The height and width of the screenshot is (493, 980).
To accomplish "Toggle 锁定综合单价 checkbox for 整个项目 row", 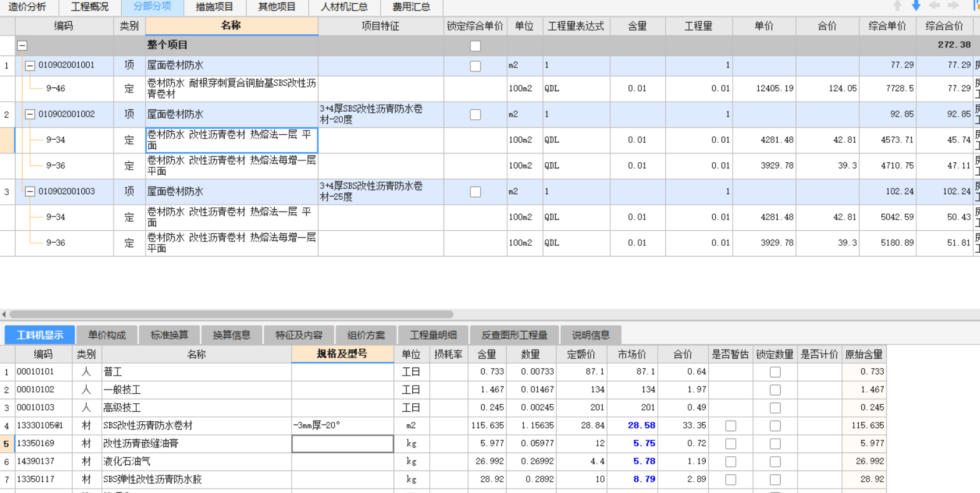I will point(475,46).
